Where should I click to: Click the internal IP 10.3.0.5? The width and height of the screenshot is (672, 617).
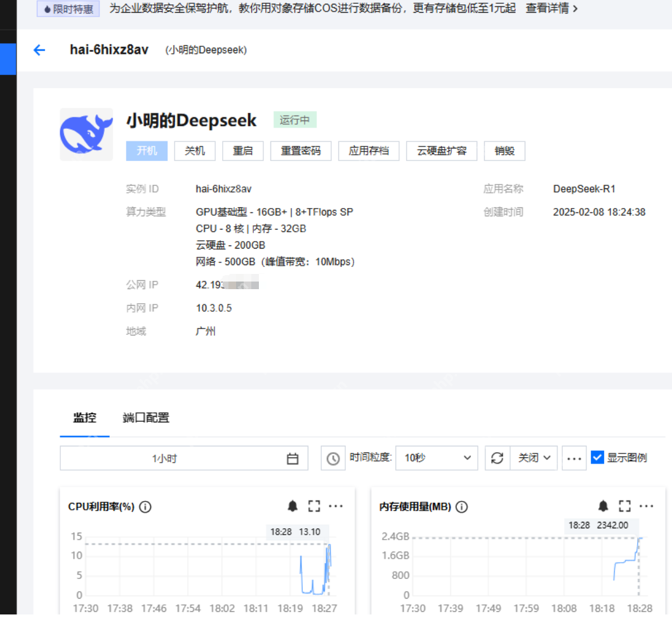tap(213, 308)
